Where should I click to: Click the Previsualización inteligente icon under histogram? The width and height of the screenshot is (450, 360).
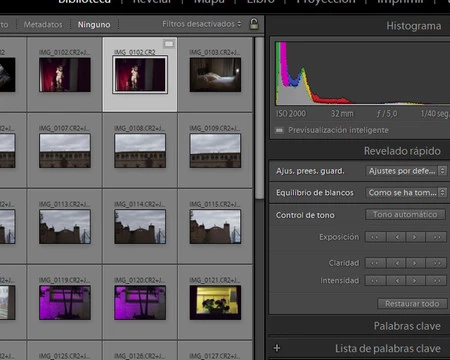(x=279, y=130)
